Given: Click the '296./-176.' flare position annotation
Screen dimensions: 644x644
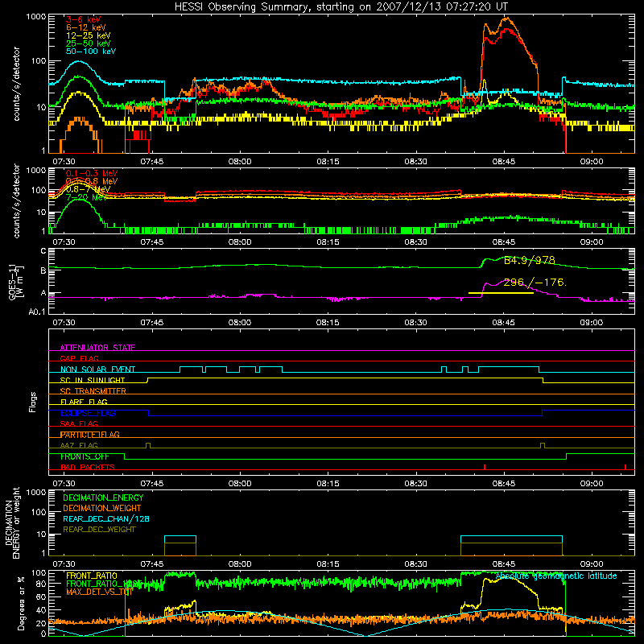Looking at the screenshot, I should (x=535, y=283).
